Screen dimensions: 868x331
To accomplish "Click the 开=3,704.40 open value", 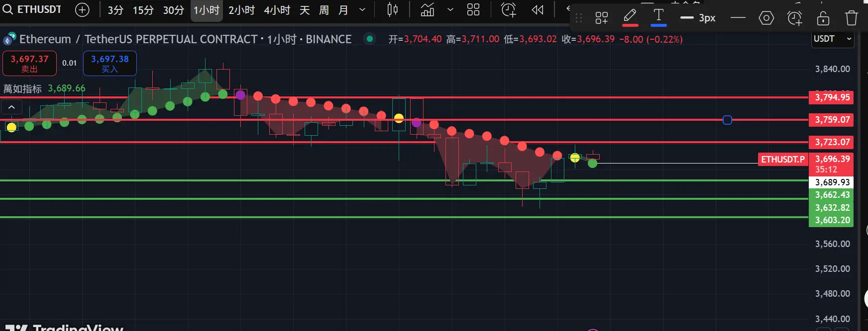I will 415,39.
